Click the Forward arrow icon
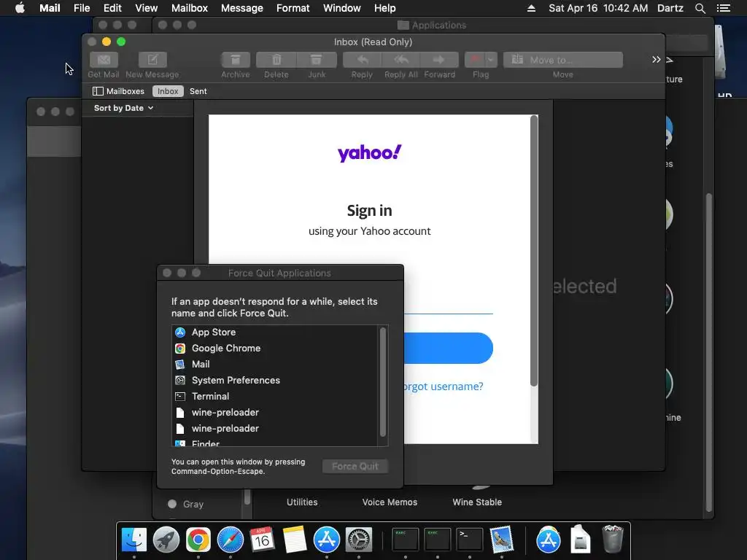 [439, 60]
